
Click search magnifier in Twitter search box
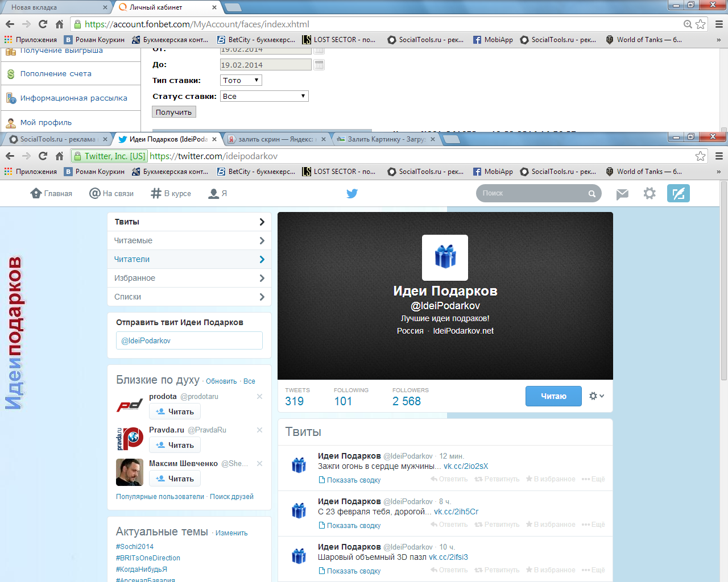pos(591,193)
